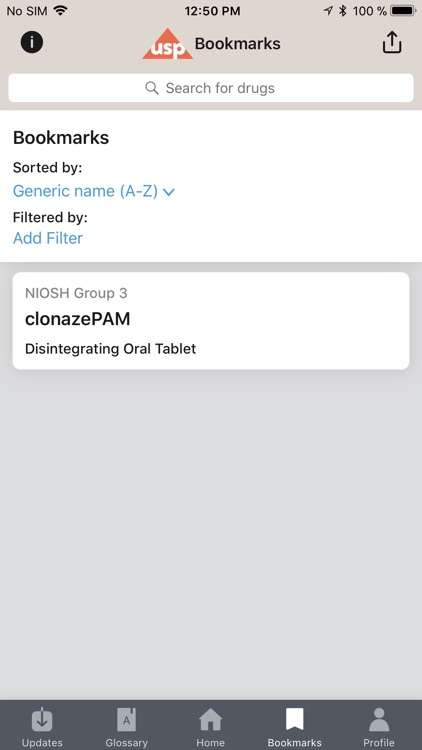Select the Add Filter link
Viewport: 422px width, 750px height.
48,238
